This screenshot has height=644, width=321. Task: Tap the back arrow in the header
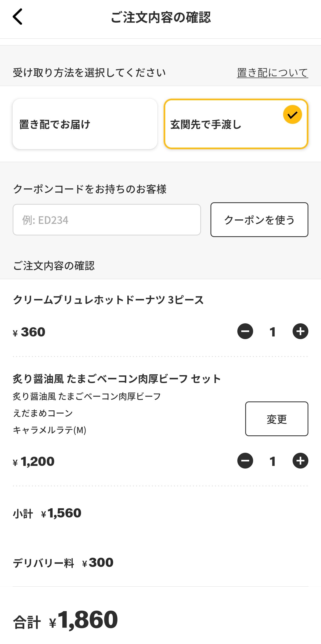(x=18, y=17)
